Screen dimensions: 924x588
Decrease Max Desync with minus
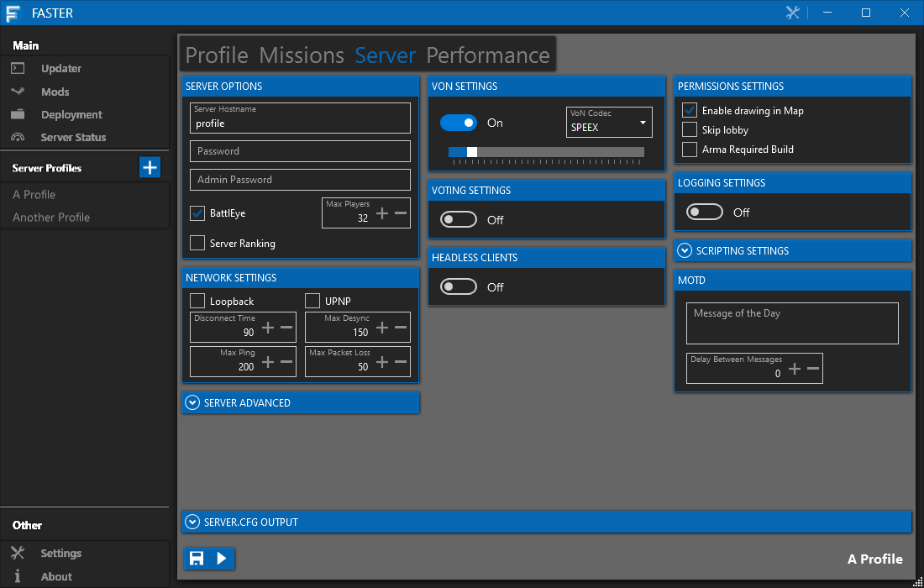coord(401,328)
